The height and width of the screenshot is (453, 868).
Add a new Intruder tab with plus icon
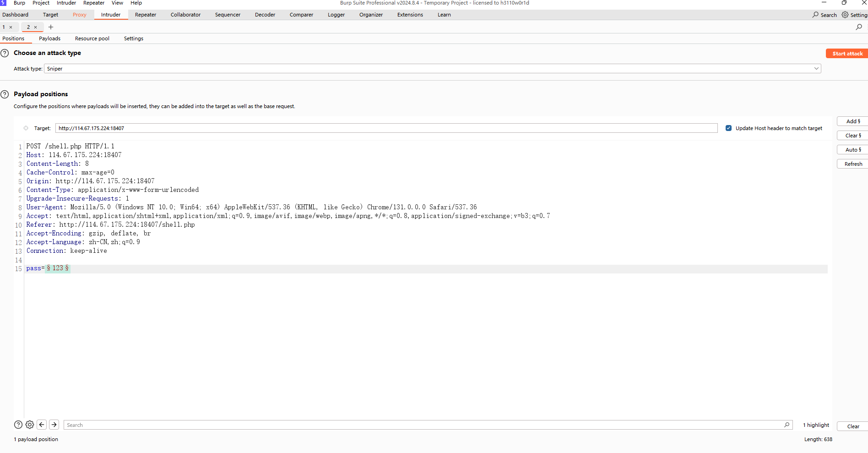coord(51,27)
